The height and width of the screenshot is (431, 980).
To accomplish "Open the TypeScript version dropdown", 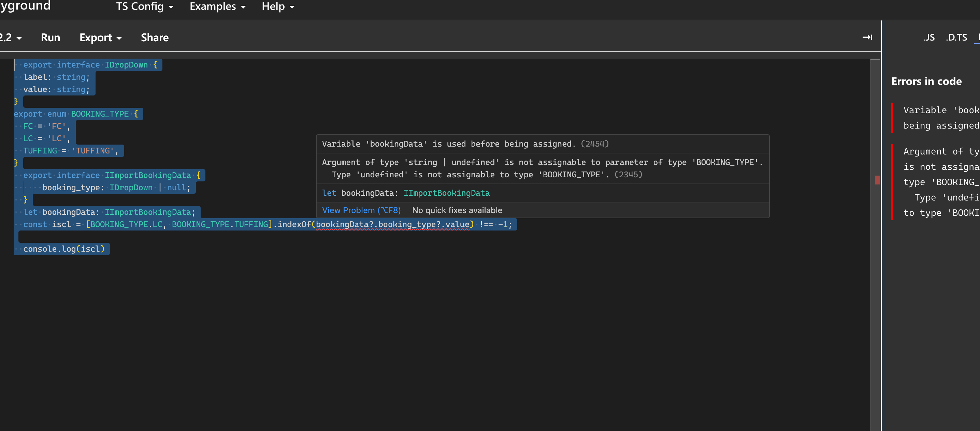I will coord(11,38).
